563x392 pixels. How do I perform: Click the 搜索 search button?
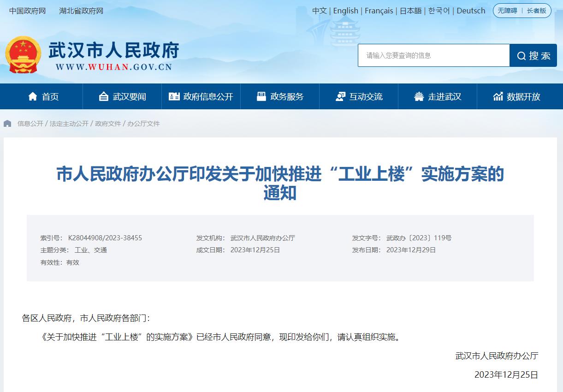(533, 55)
